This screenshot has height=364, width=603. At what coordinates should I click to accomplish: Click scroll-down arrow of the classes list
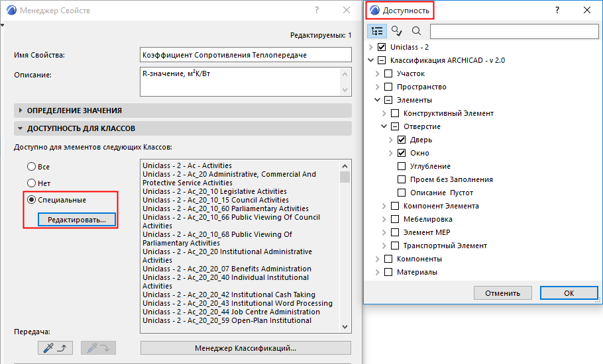click(345, 327)
